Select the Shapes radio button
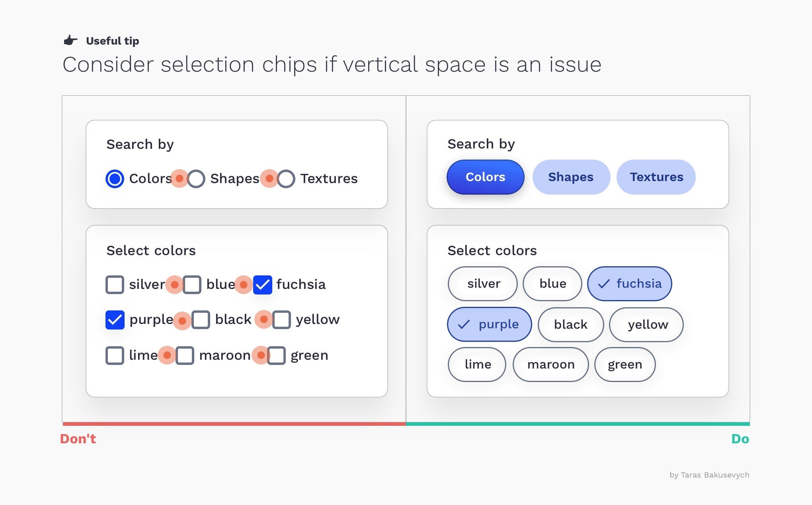The width and height of the screenshot is (812, 505). click(196, 179)
